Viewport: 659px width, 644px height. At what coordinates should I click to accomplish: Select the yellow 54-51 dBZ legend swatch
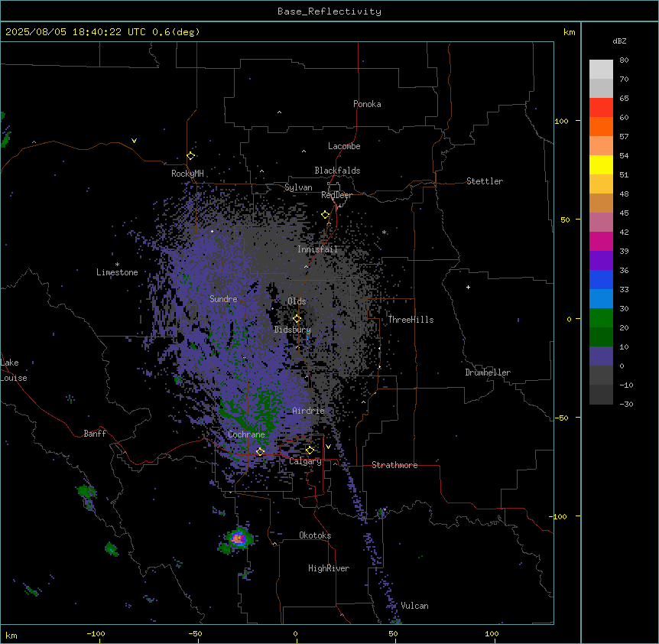pos(601,164)
